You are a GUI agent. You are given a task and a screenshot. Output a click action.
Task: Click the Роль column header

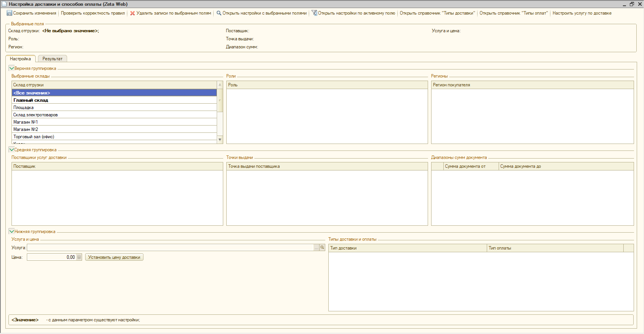(327, 85)
